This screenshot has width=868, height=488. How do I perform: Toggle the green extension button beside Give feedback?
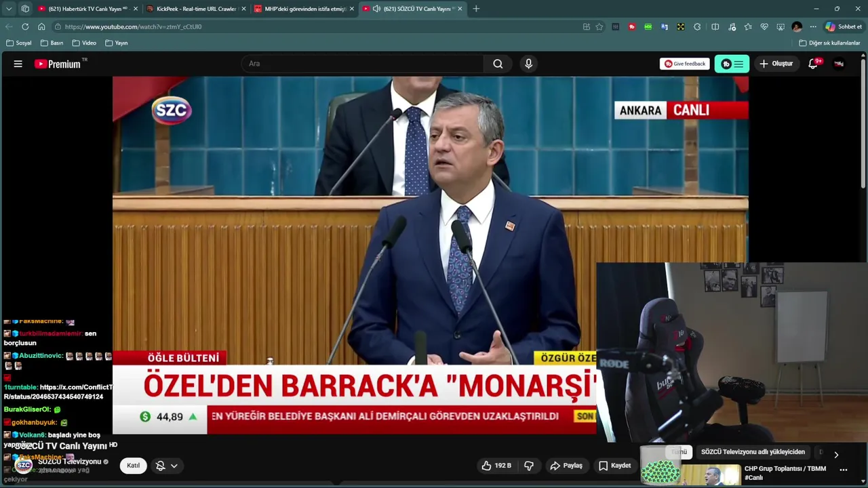coord(732,64)
